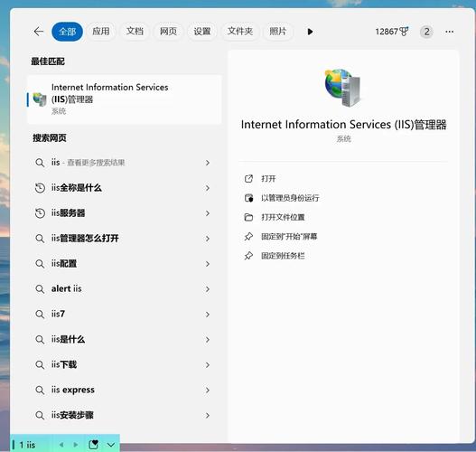Click the pin icon beside 固定到任务栏

pos(248,256)
